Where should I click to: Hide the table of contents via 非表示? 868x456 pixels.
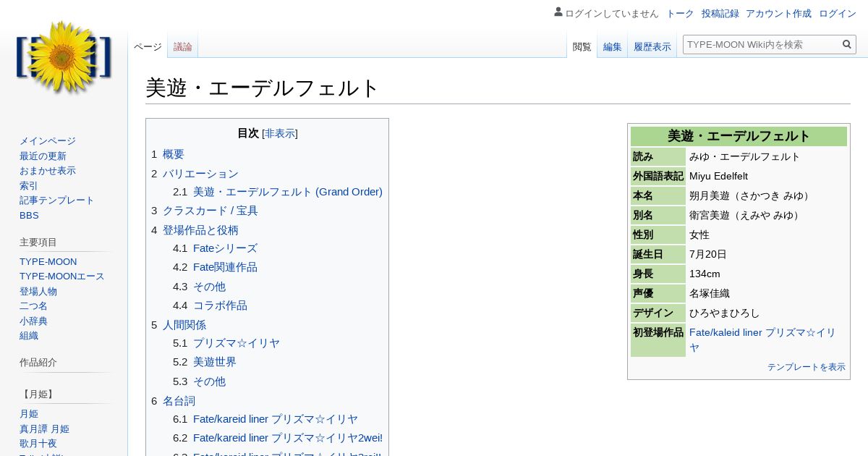(x=280, y=133)
